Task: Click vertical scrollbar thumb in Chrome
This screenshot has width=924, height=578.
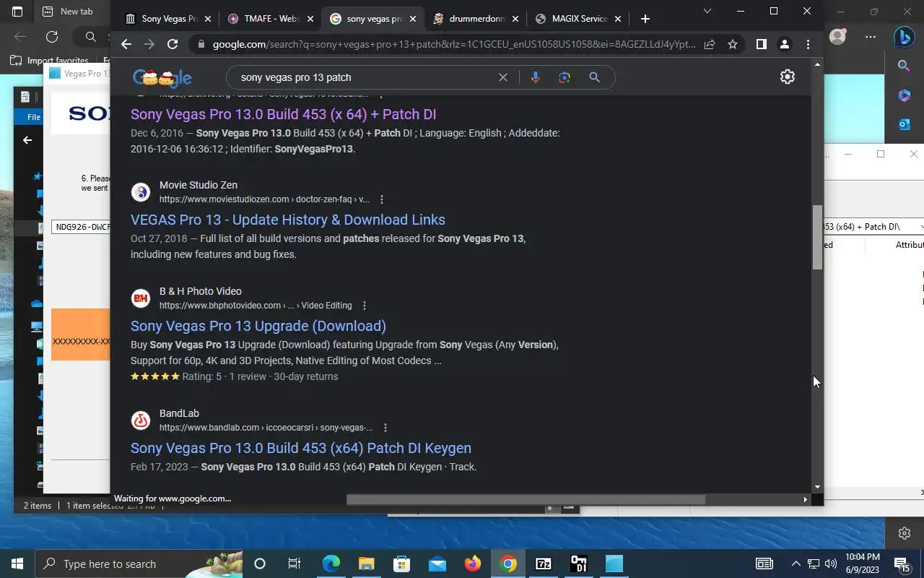Action: pos(817,238)
